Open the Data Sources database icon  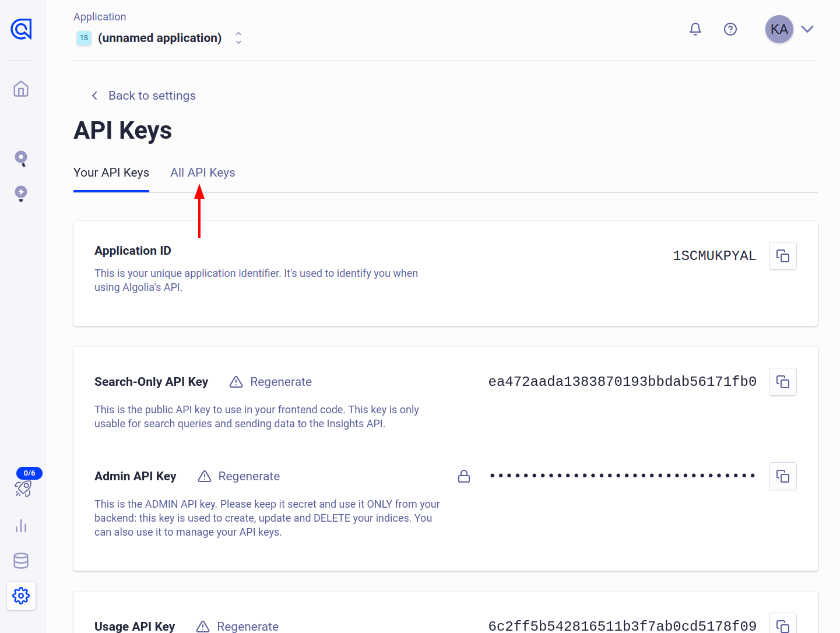point(21,561)
